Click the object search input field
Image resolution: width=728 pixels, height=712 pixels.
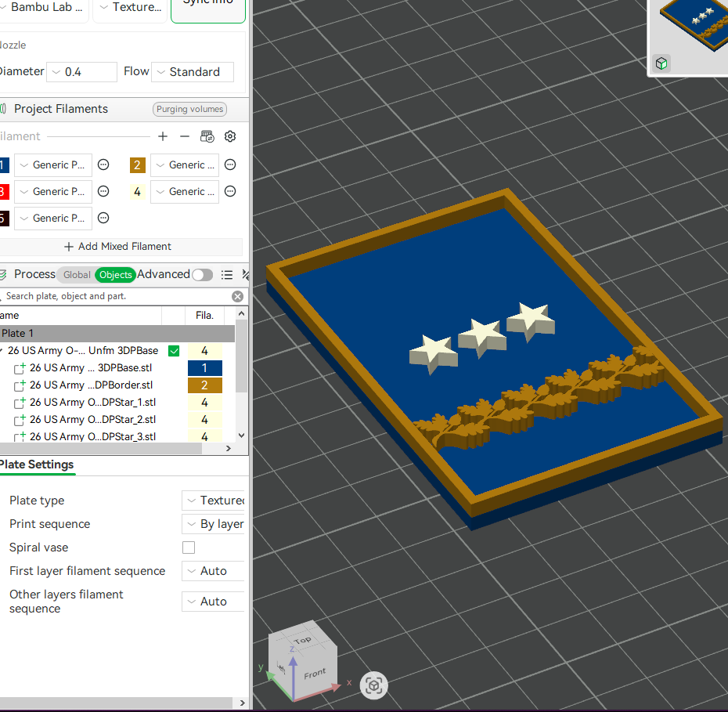point(116,296)
